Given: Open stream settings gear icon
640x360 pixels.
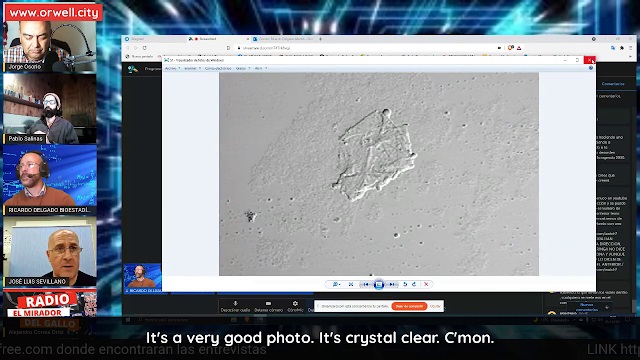Looking at the screenshot, I should coord(295,307).
